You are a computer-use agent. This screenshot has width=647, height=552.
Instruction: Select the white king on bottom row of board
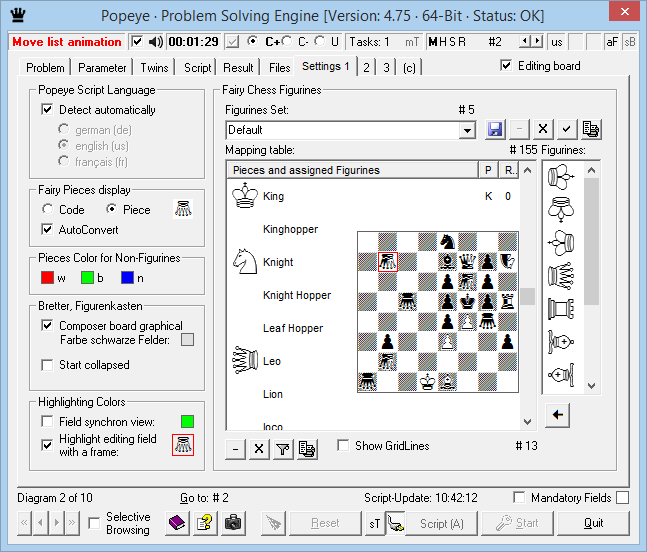pos(427,381)
